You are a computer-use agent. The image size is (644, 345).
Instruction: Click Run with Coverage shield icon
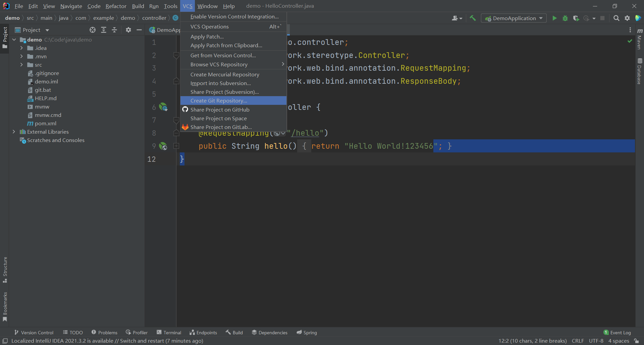point(576,18)
